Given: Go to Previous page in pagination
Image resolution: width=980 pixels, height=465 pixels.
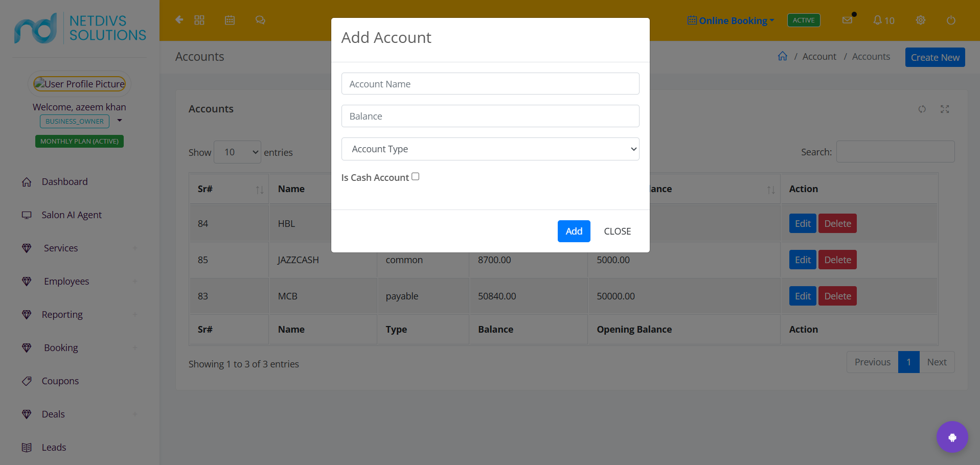Looking at the screenshot, I should click(872, 362).
